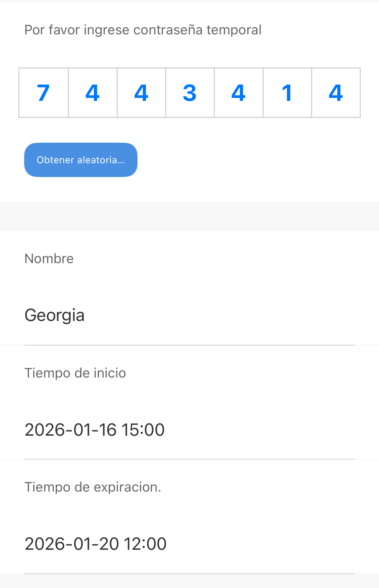
Task: Click the Georgia name input field
Action: click(x=189, y=315)
